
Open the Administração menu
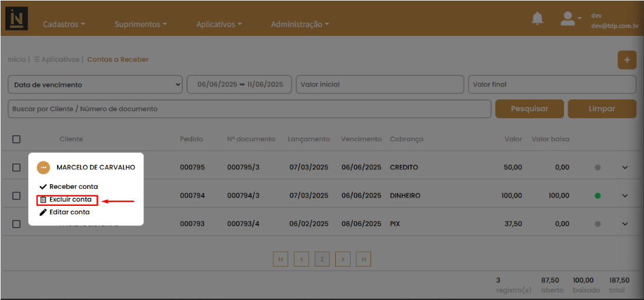[x=300, y=24]
